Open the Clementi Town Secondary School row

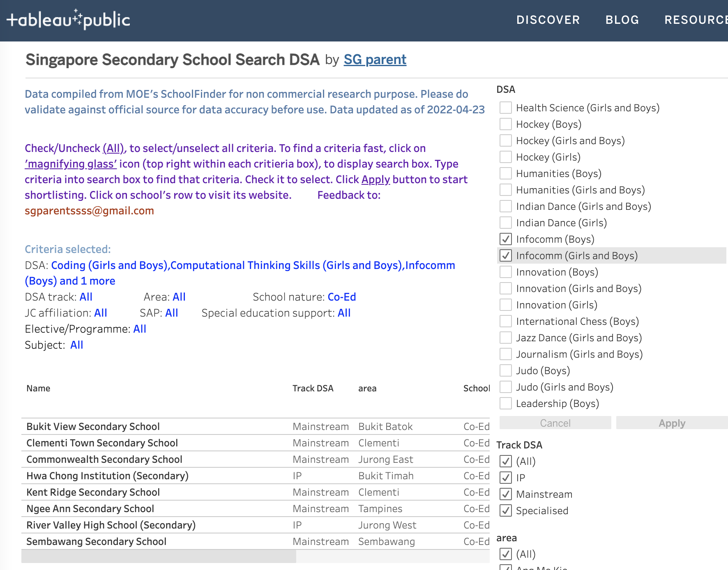[256, 443]
